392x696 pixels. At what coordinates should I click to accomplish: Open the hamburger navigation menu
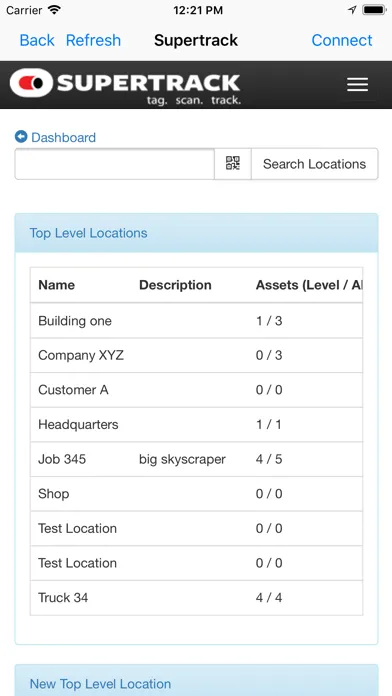pyautogui.click(x=357, y=84)
